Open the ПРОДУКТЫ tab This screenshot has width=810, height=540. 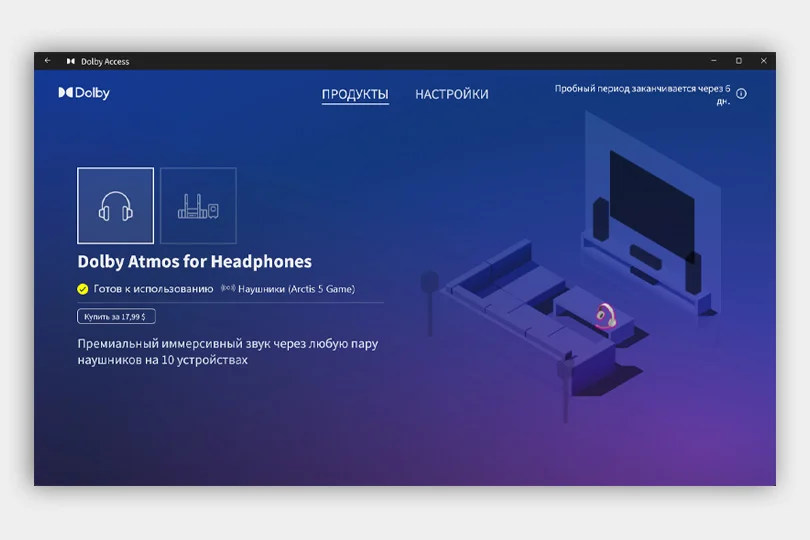pyautogui.click(x=355, y=94)
